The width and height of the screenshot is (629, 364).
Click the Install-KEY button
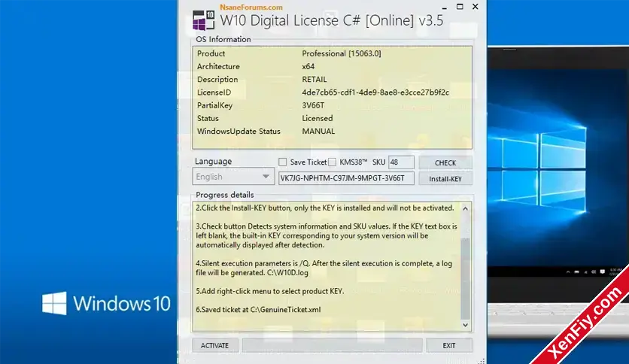tap(445, 179)
